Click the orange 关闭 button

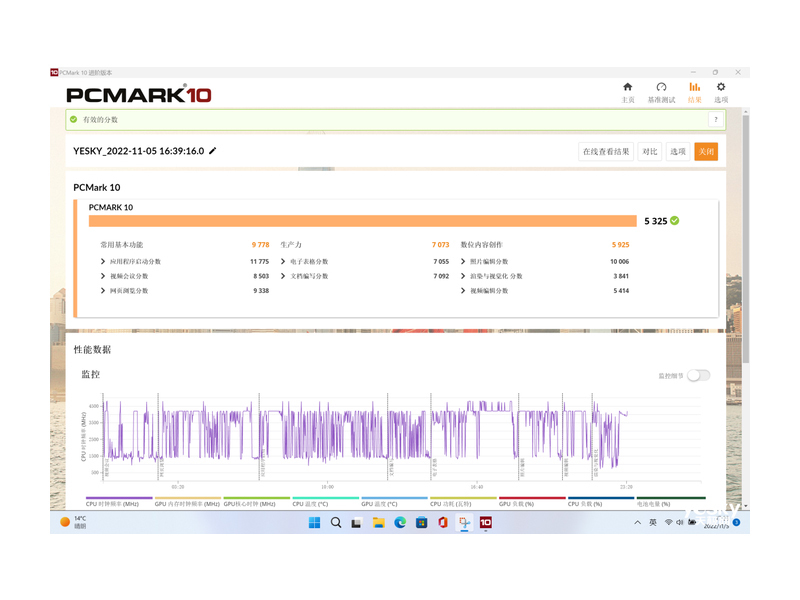click(706, 152)
